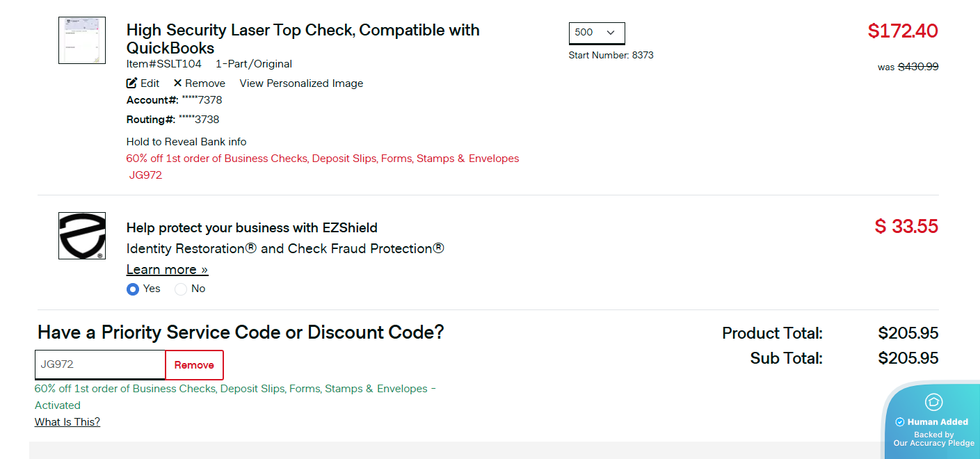
Task: Open EZShield Learn more link
Action: pos(167,270)
